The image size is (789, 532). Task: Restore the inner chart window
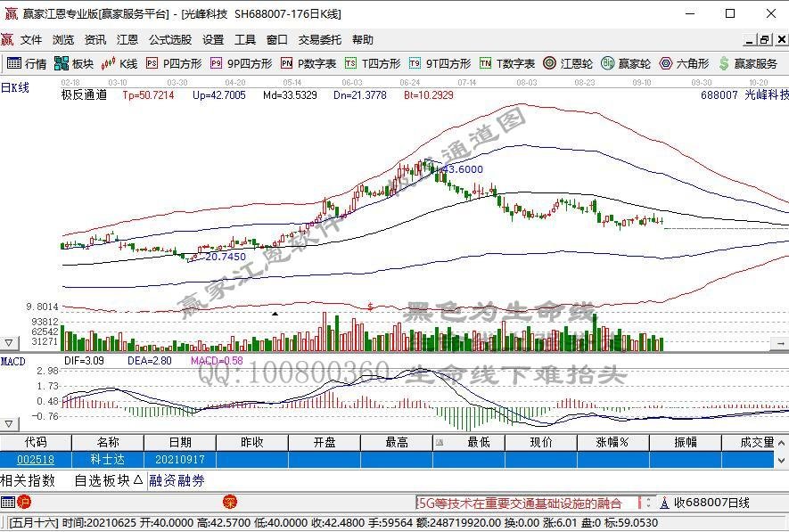(x=764, y=40)
